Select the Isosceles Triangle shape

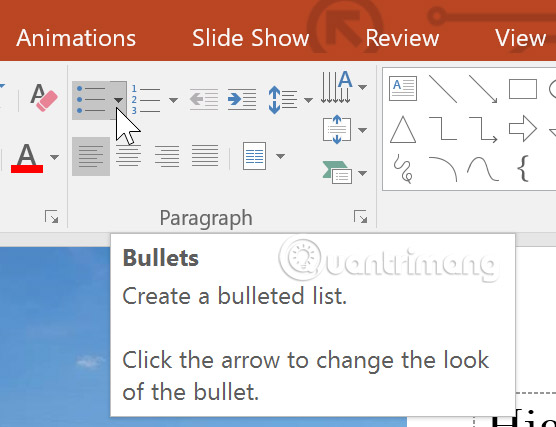coord(403,129)
